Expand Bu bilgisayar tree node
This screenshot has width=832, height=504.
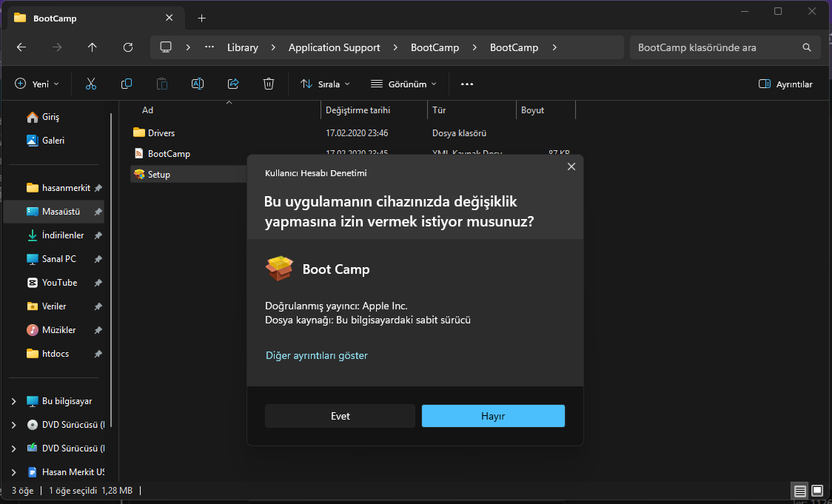point(14,401)
